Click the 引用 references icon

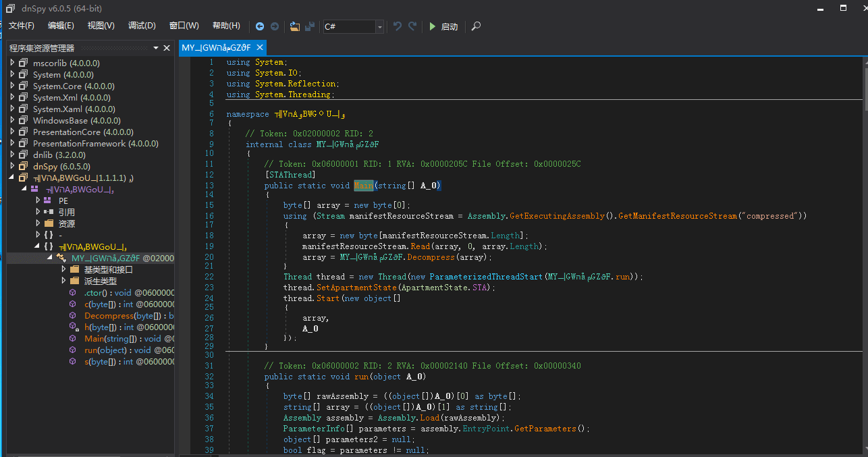coord(48,212)
